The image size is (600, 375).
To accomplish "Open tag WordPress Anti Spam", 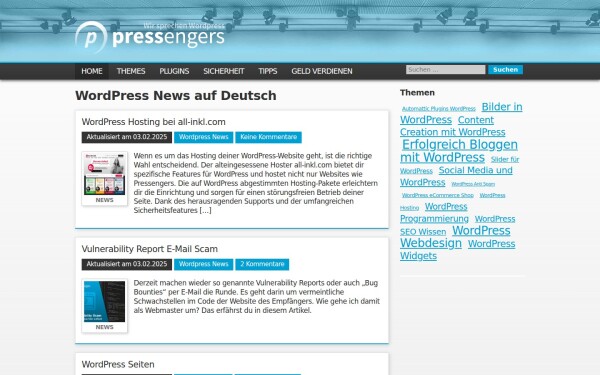I will pyautogui.click(x=473, y=184).
